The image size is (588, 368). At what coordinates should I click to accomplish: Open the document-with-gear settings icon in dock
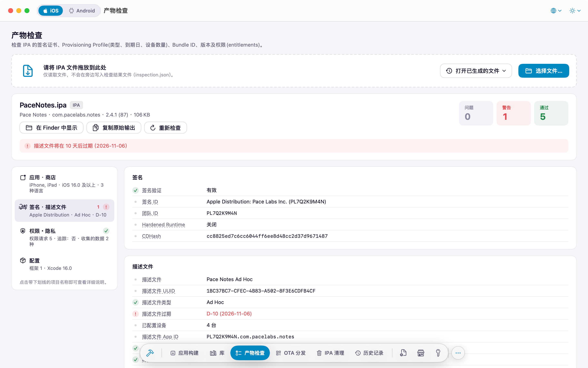403,353
